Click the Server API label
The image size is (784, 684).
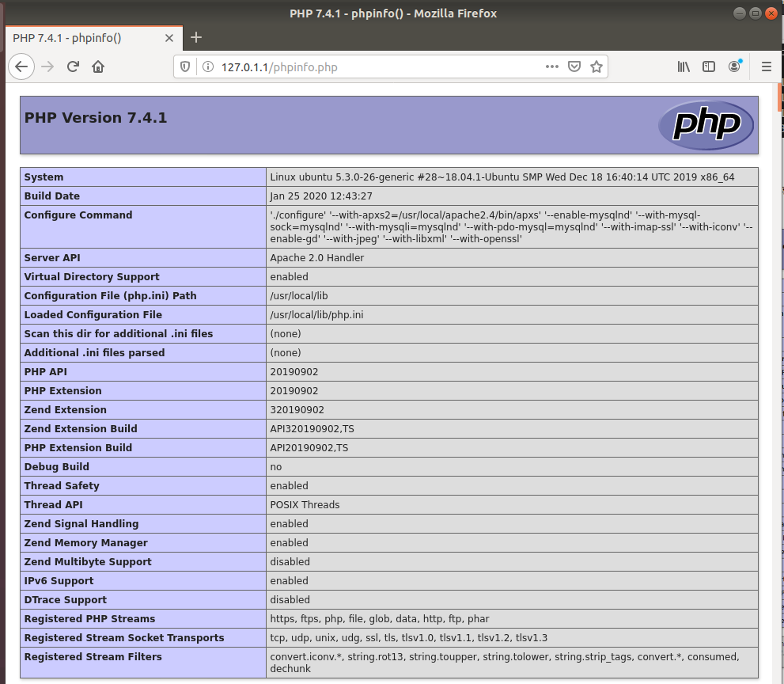52,258
